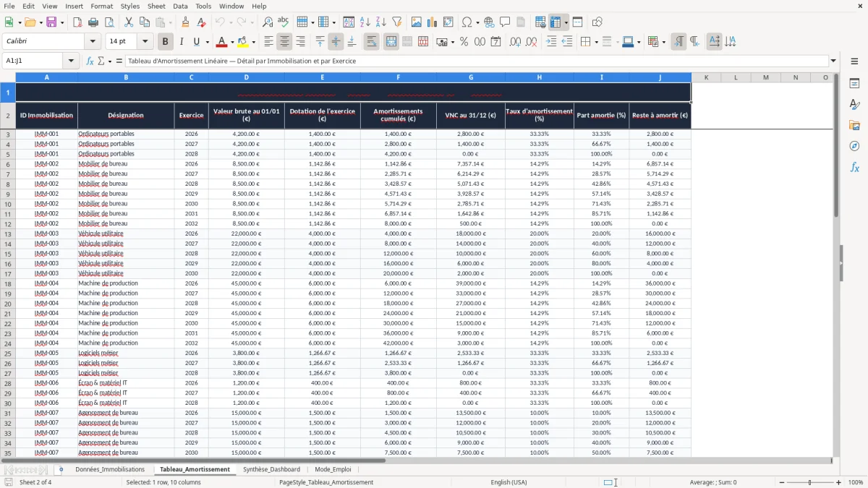Switch to the Mode_Emploi sheet tab

click(x=333, y=469)
